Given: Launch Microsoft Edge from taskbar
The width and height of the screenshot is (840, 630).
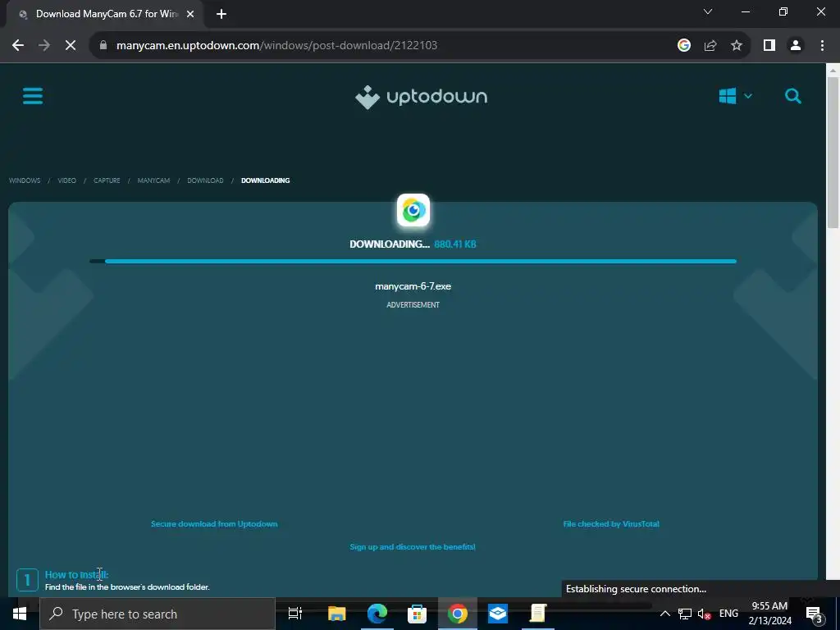Looking at the screenshot, I should tap(377, 614).
